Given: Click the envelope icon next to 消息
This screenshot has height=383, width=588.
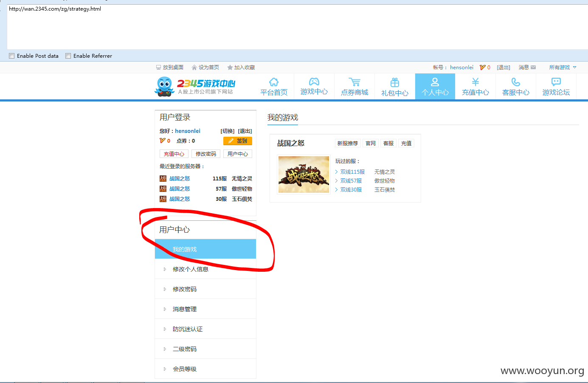Looking at the screenshot, I should 533,68.
